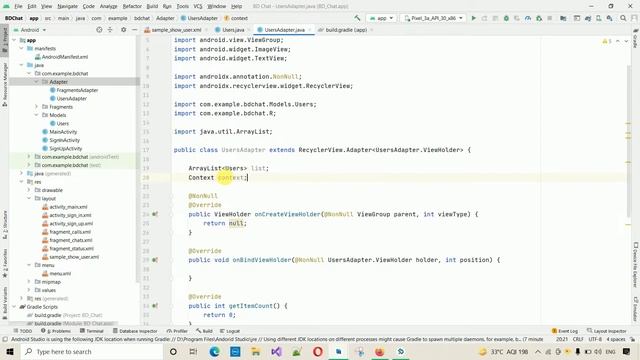The width and height of the screenshot is (640, 360).
Task: Open the Refactor menu
Action: pyautogui.click(x=132, y=6)
